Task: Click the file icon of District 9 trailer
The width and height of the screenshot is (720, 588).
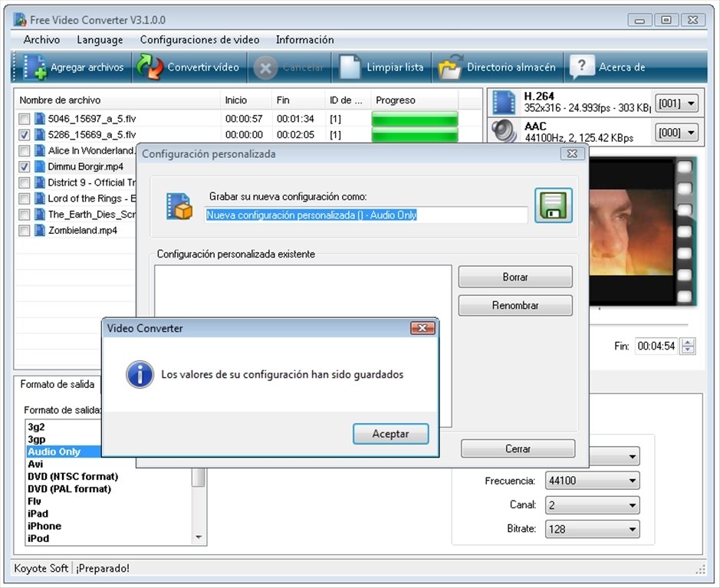Action: [x=40, y=182]
